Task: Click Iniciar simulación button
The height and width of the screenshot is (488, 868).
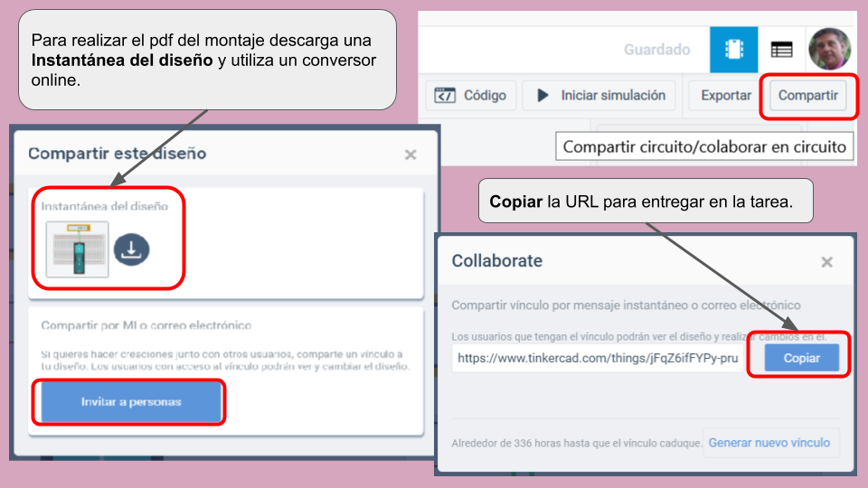Action: pyautogui.click(x=599, y=95)
